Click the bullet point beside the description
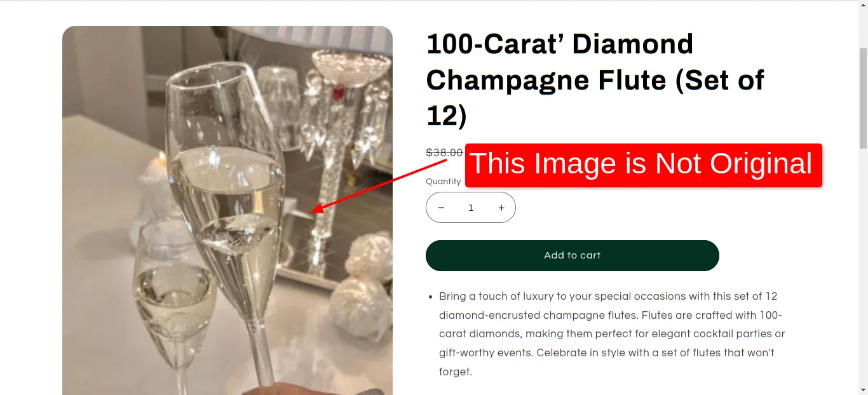868x395 pixels. pos(430,296)
